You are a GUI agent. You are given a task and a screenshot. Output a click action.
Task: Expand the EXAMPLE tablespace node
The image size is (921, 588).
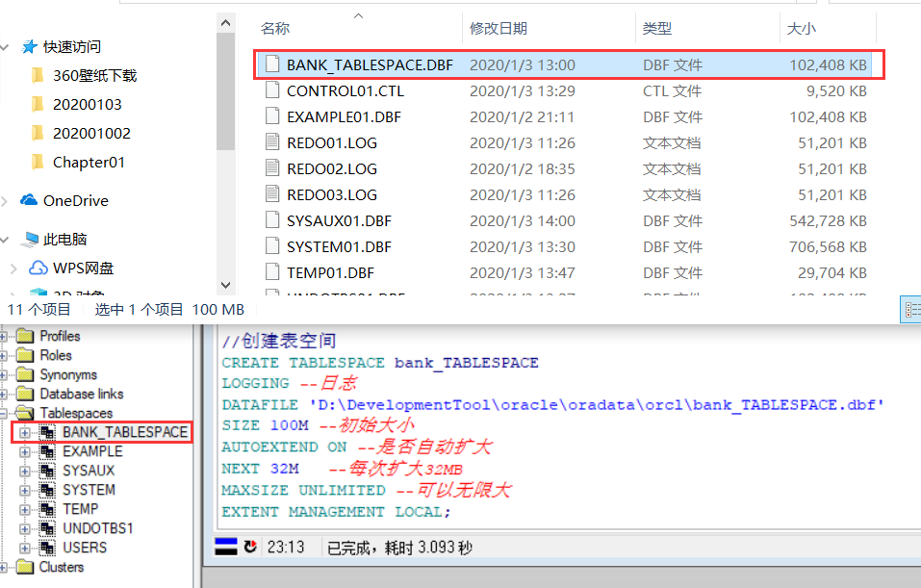click(25, 452)
